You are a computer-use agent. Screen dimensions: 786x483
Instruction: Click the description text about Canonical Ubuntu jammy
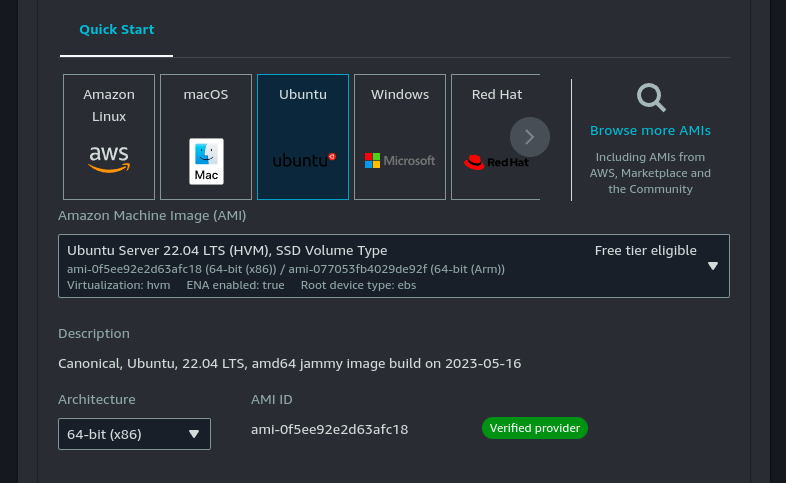click(x=290, y=363)
